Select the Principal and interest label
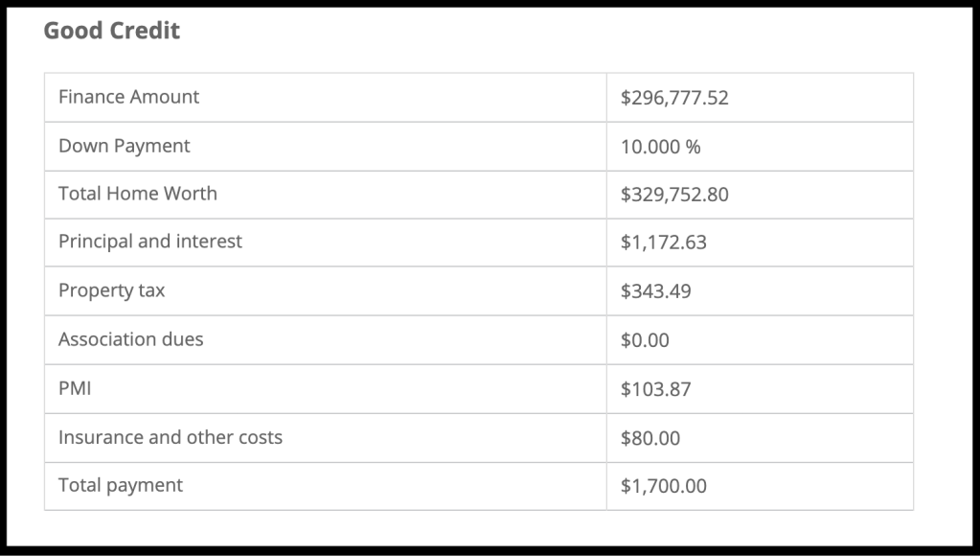Screen dimensions: 980x556 point(150,242)
